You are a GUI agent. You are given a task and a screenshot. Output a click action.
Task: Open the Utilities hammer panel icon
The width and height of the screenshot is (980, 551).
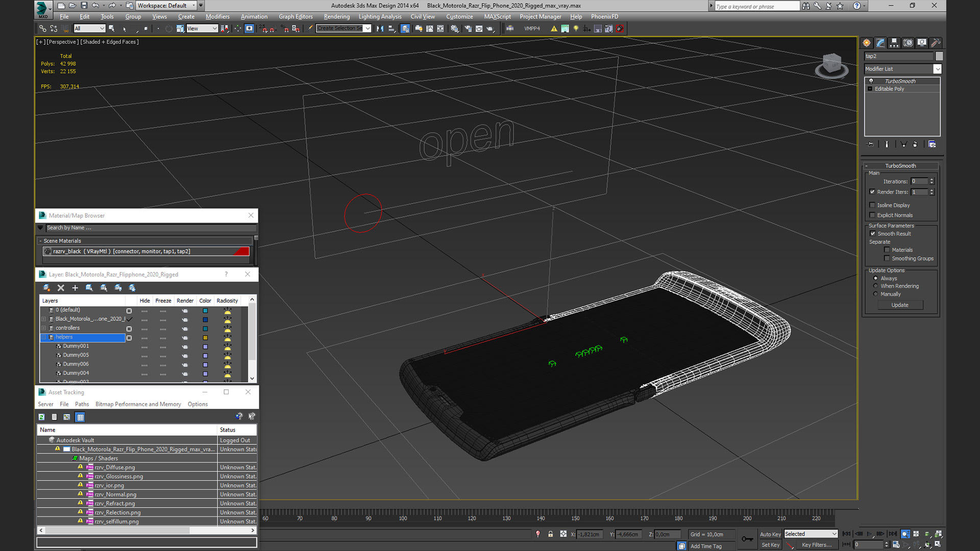click(x=936, y=43)
